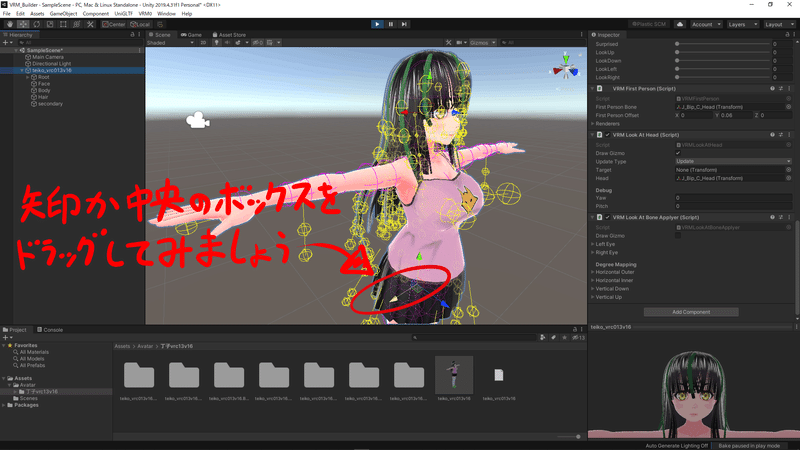Adjust the Surprised blendshape slider
This screenshot has width=800, height=450.
pos(723,44)
